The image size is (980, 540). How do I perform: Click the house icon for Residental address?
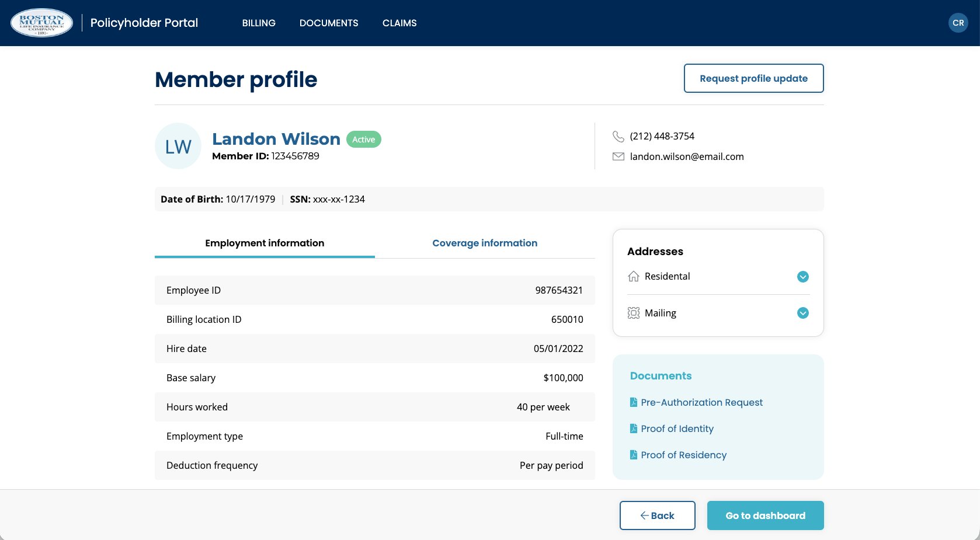tap(633, 276)
